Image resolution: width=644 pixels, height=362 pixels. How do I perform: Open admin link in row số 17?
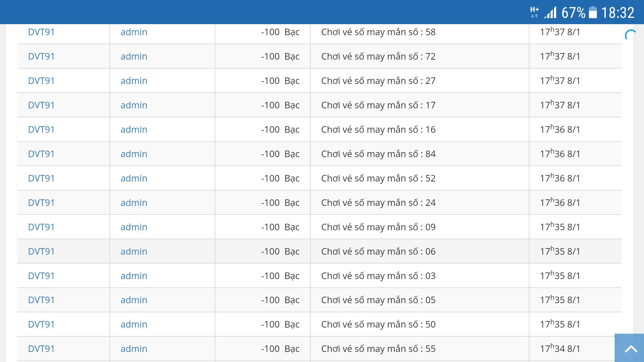pyautogui.click(x=134, y=105)
